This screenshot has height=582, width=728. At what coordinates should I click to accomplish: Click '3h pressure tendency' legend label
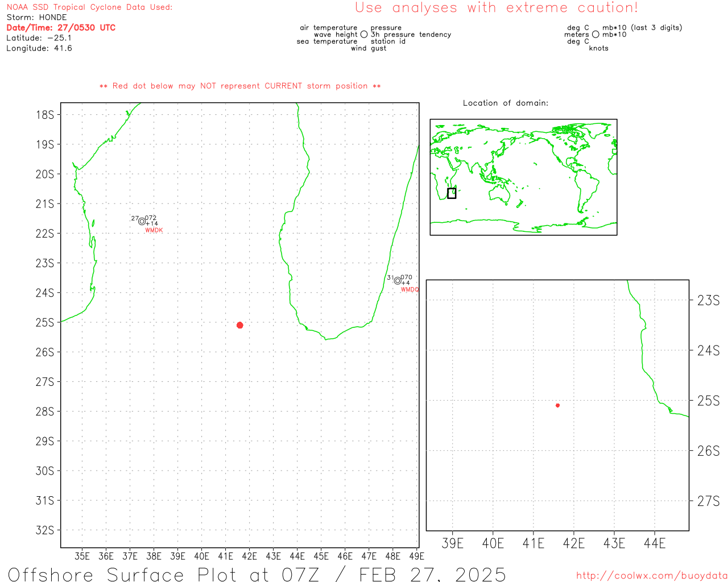[411, 35]
